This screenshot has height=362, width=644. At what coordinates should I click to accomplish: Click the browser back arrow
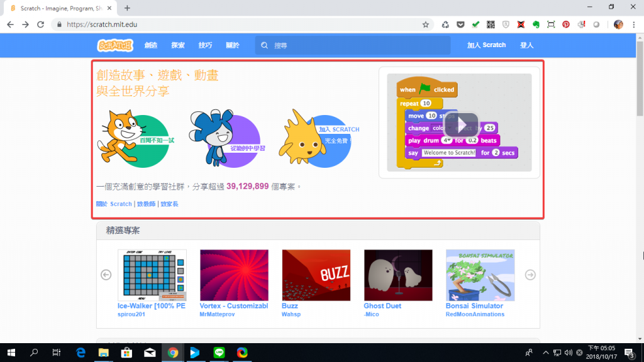click(10, 25)
